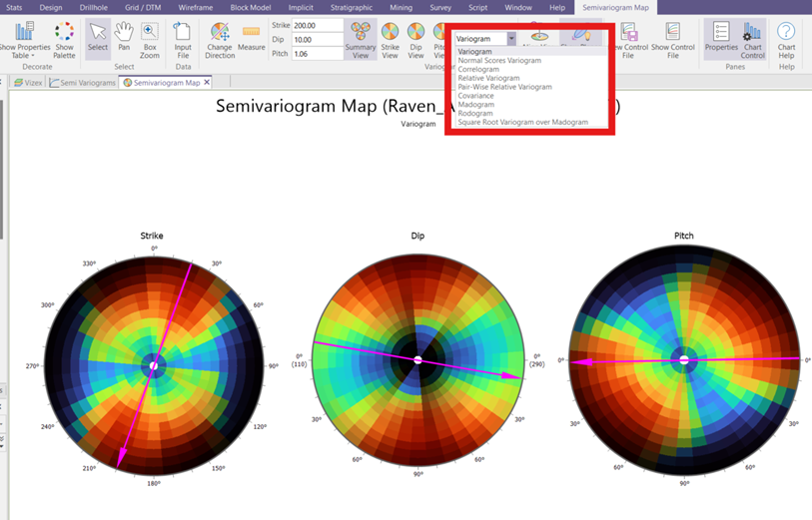Click the Strike value input field
The image size is (812, 520).
[317, 25]
